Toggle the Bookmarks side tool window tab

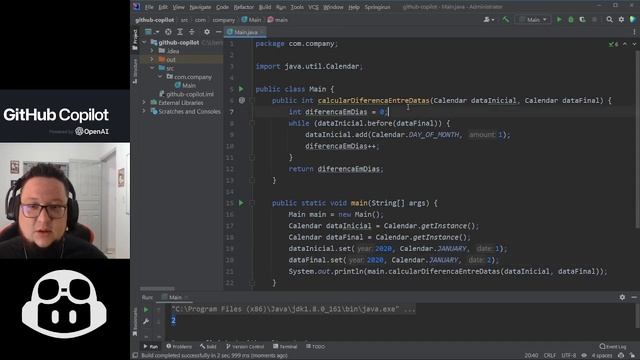point(135,321)
